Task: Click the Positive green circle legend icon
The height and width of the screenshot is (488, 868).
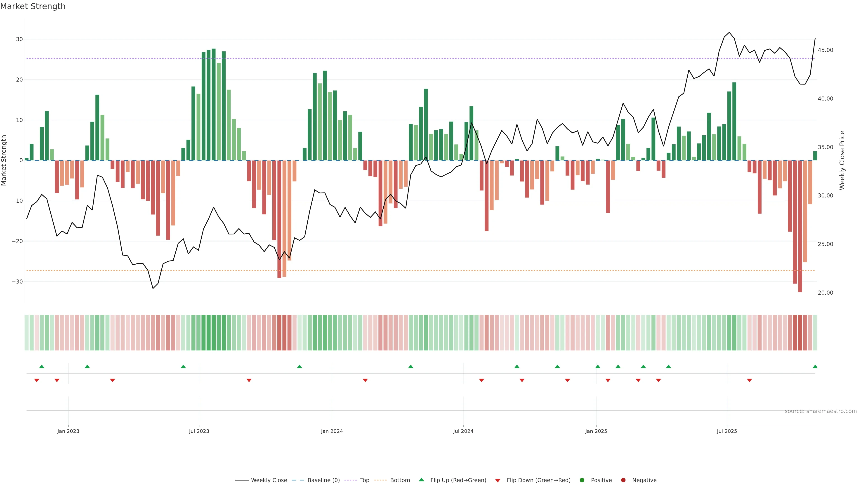Action: (x=582, y=480)
